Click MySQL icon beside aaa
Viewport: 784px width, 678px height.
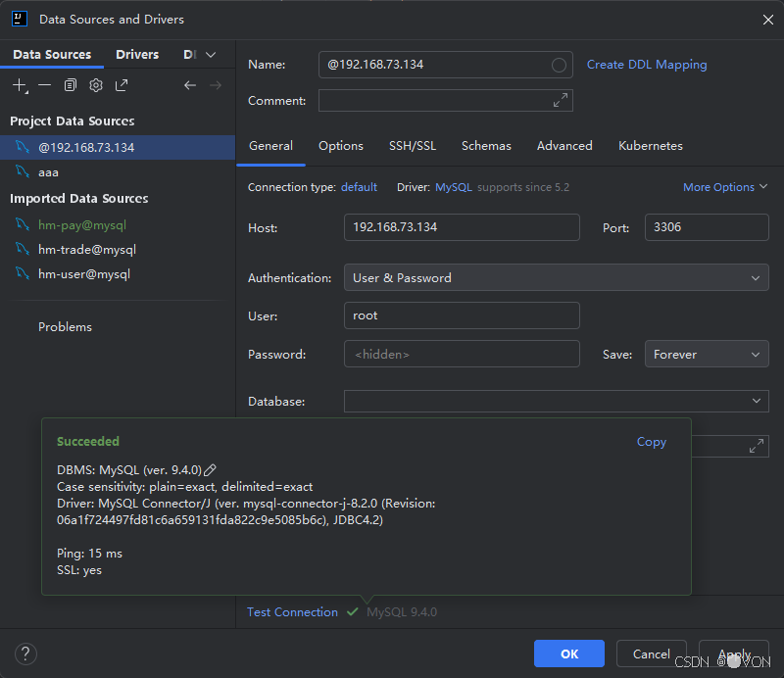click(x=22, y=171)
